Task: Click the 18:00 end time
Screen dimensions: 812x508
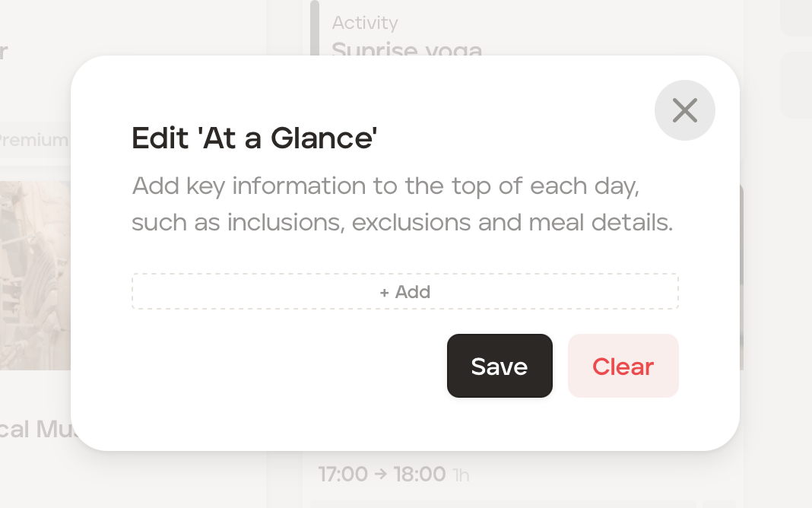Action: point(419,475)
